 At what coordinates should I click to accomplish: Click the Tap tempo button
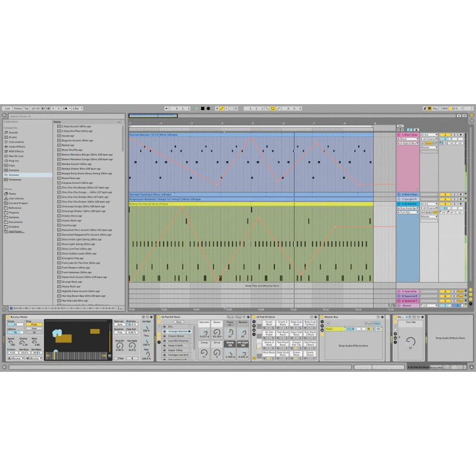coord(26,109)
